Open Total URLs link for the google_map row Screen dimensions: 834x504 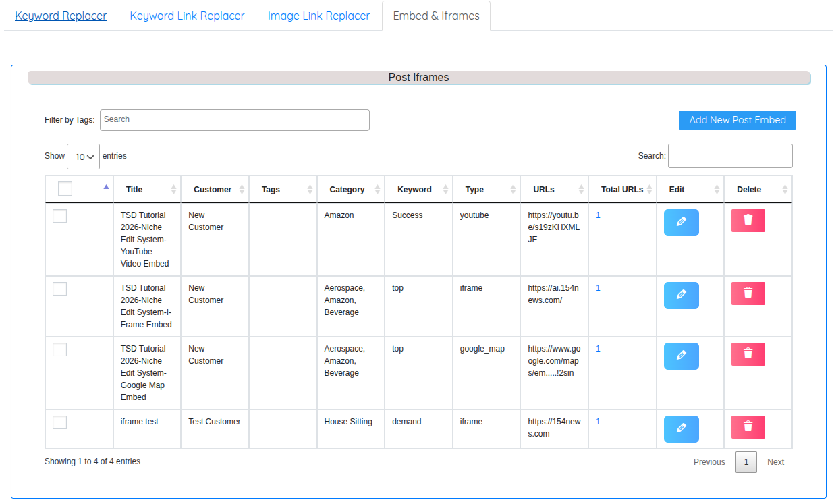point(598,349)
